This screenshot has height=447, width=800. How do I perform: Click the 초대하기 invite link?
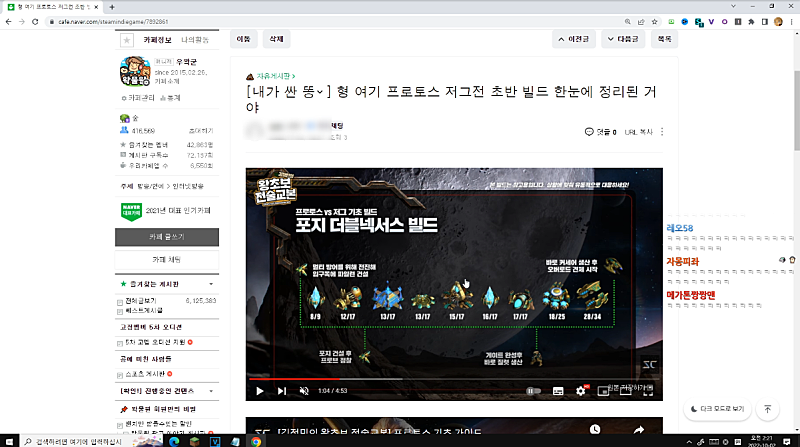201,131
